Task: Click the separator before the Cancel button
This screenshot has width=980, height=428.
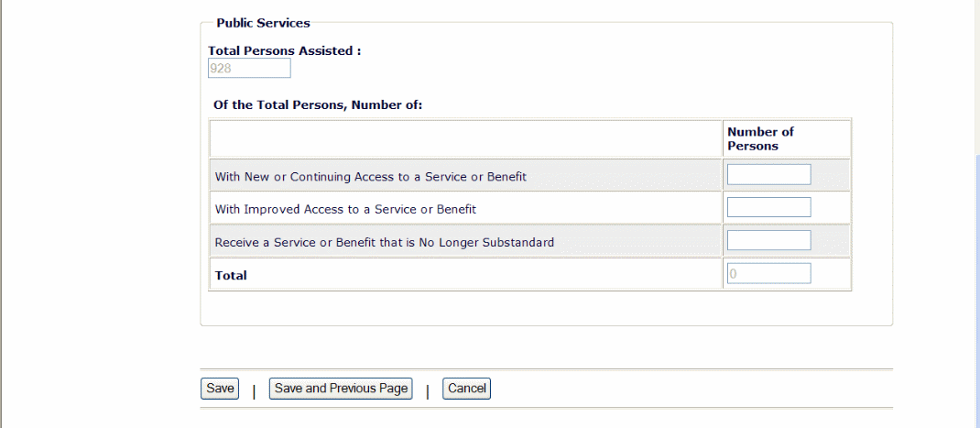Action: (428, 390)
